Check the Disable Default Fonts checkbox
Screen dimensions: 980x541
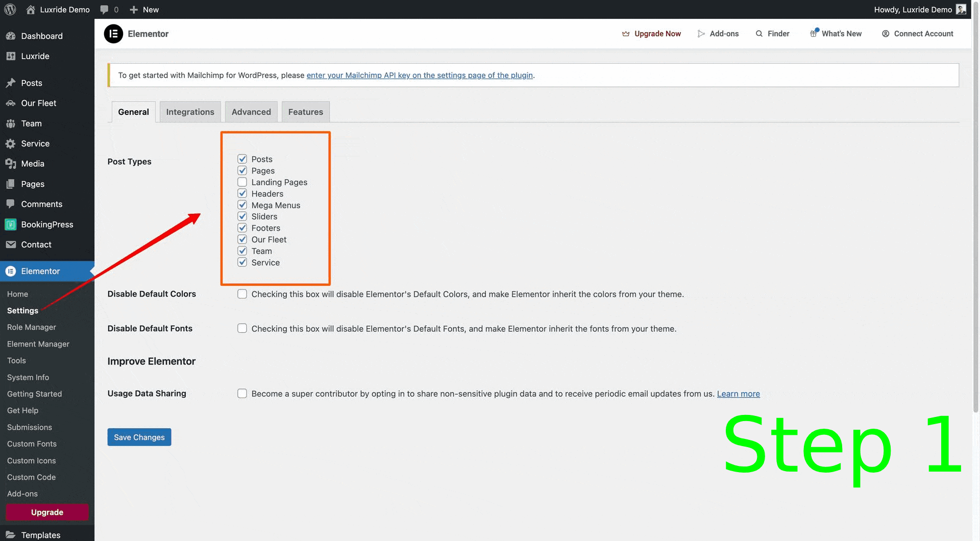242,328
